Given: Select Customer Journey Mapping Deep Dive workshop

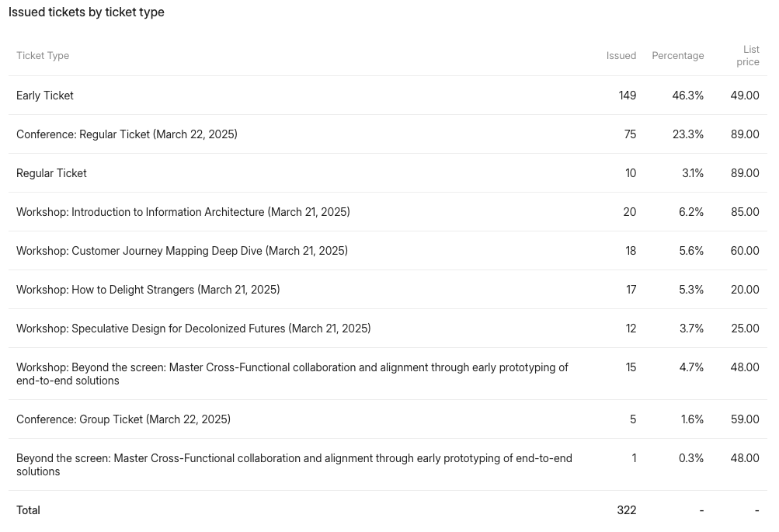Looking at the screenshot, I should [182, 251].
